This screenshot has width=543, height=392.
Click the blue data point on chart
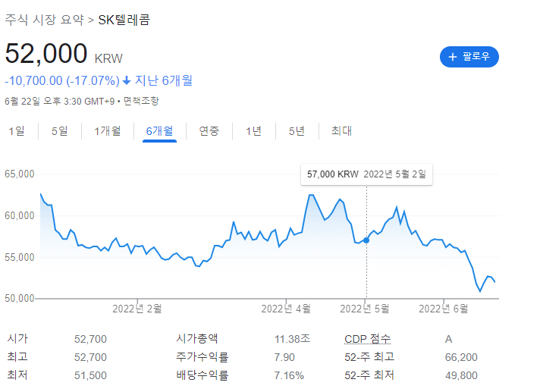pos(366,240)
